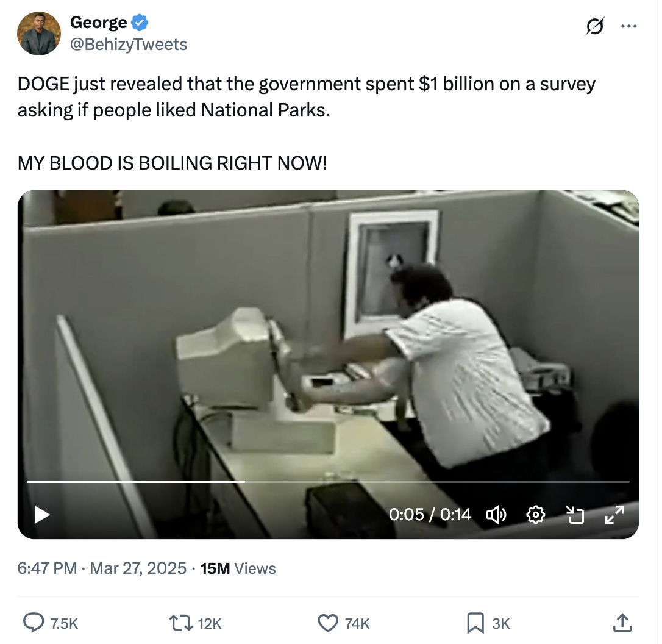Expand the video to fullscreen

click(614, 515)
